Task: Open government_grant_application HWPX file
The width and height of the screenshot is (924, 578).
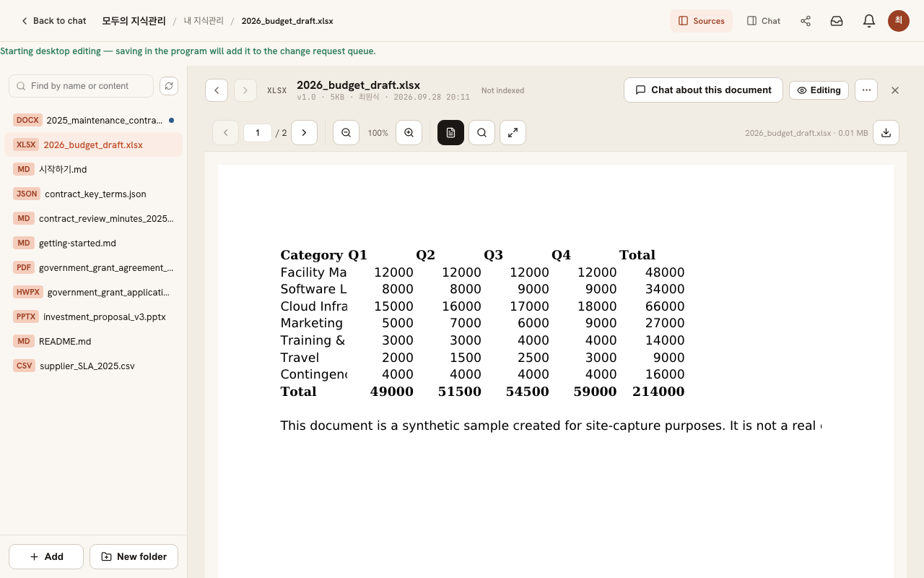Action: tap(93, 292)
